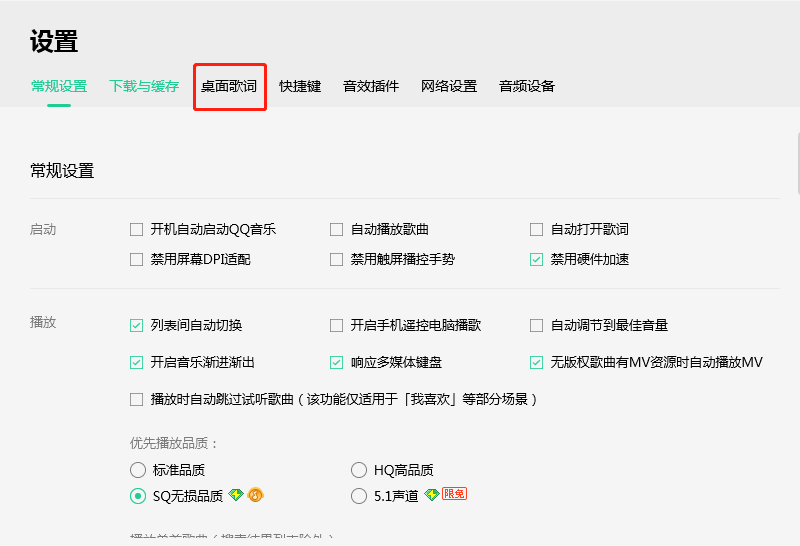Open the 下载与缓存 tab

pyautogui.click(x=144, y=86)
